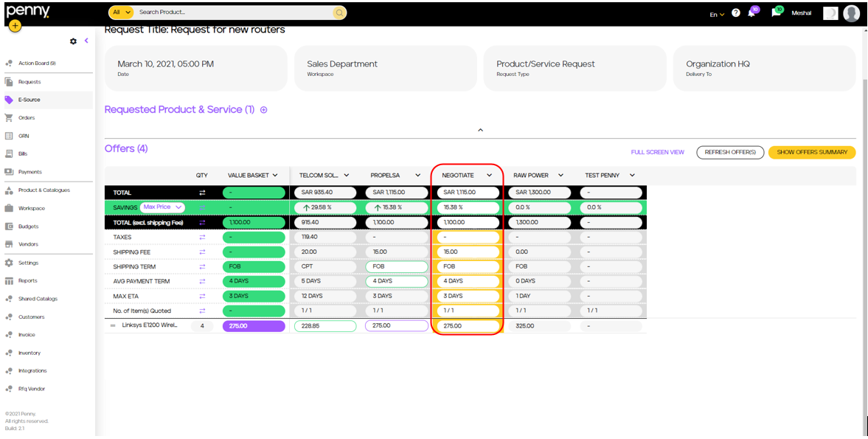This screenshot has height=439, width=868.
Task: Click the Workspace briefcase icon
Action: [x=8, y=208]
